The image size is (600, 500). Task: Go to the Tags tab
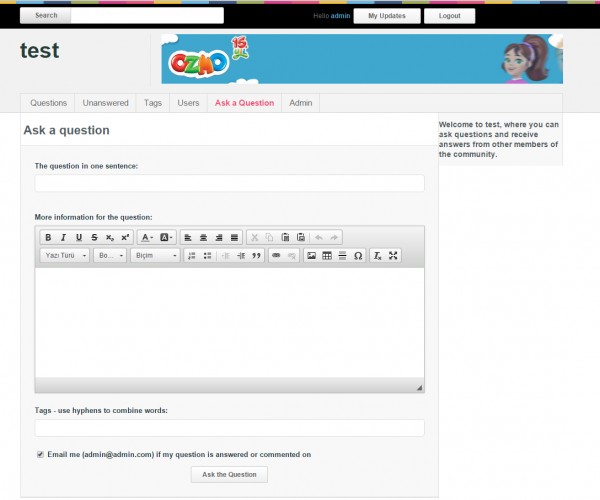point(152,103)
